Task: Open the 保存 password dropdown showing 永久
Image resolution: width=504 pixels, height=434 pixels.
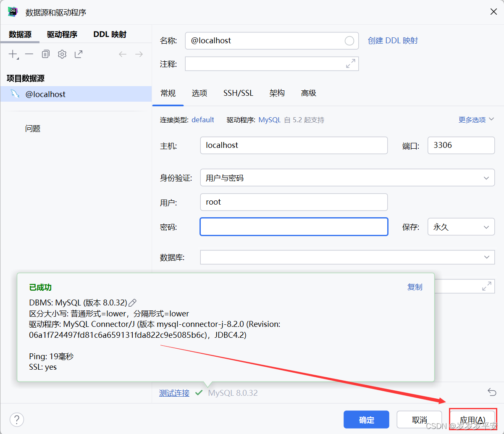Action: tap(461, 227)
